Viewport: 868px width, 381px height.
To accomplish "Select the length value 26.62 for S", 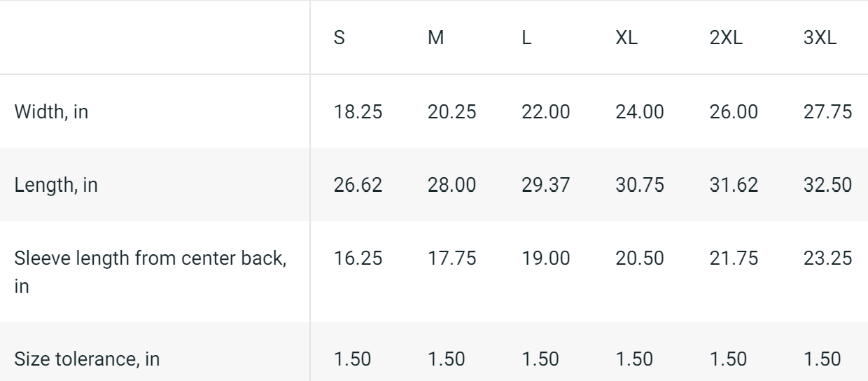I will [x=358, y=186].
